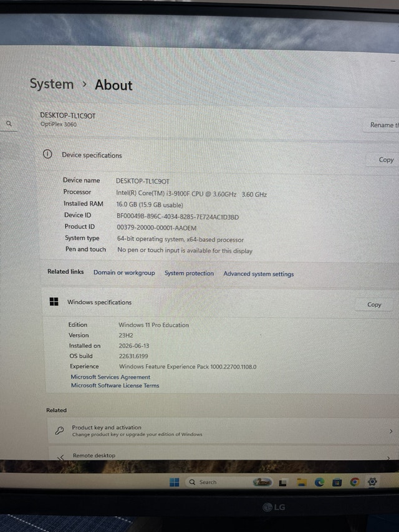Click the Windows logo beside Windows specifications
Viewport: 399px width, 532px height.
pos(54,301)
